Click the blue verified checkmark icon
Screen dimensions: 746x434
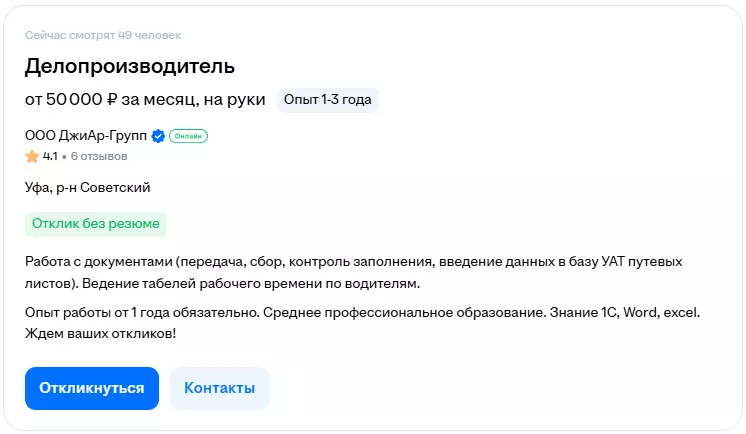(158, 136)
